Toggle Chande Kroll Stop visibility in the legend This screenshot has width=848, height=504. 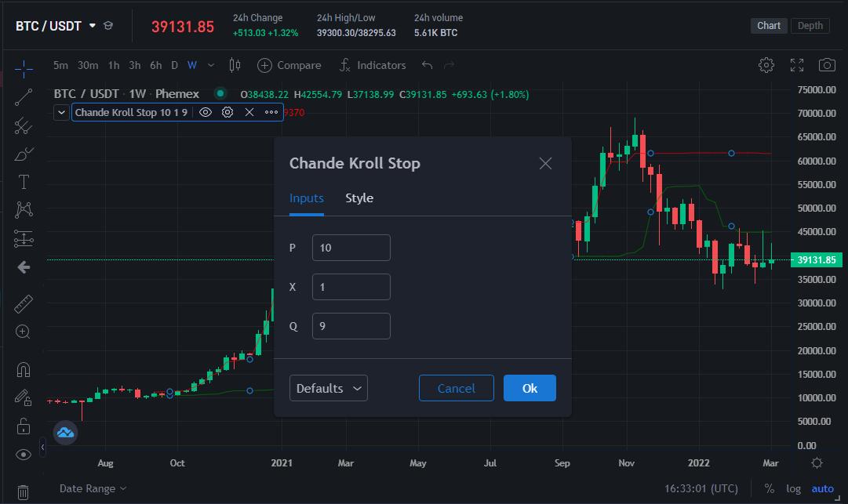[205, 112]
